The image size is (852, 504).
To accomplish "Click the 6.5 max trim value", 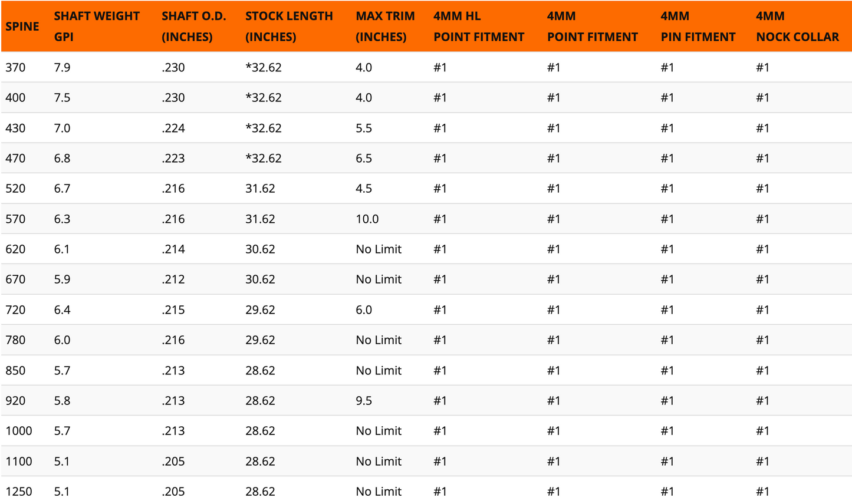I will [364, 159].
